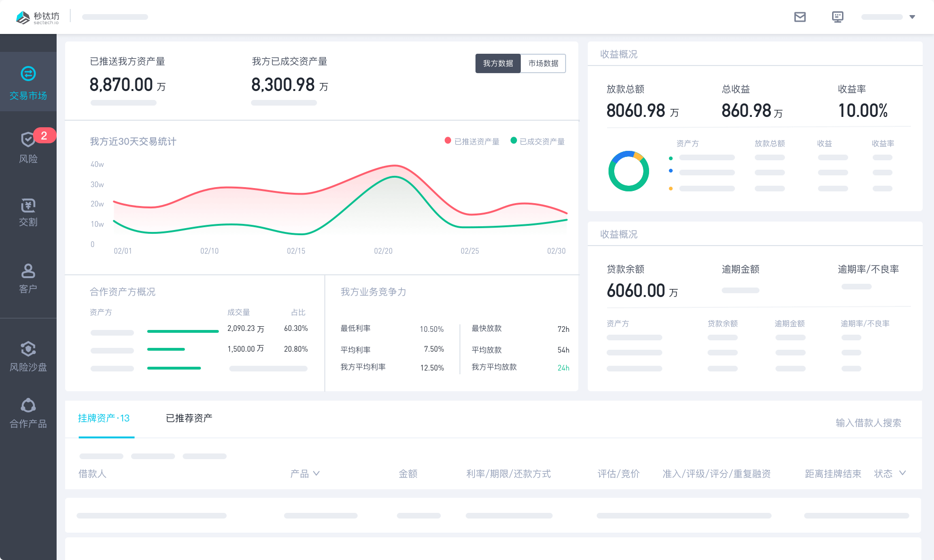Screen dimensions: 934x560
Task: Select the 挂牌资产·13 tab
Action: [104, 418]
